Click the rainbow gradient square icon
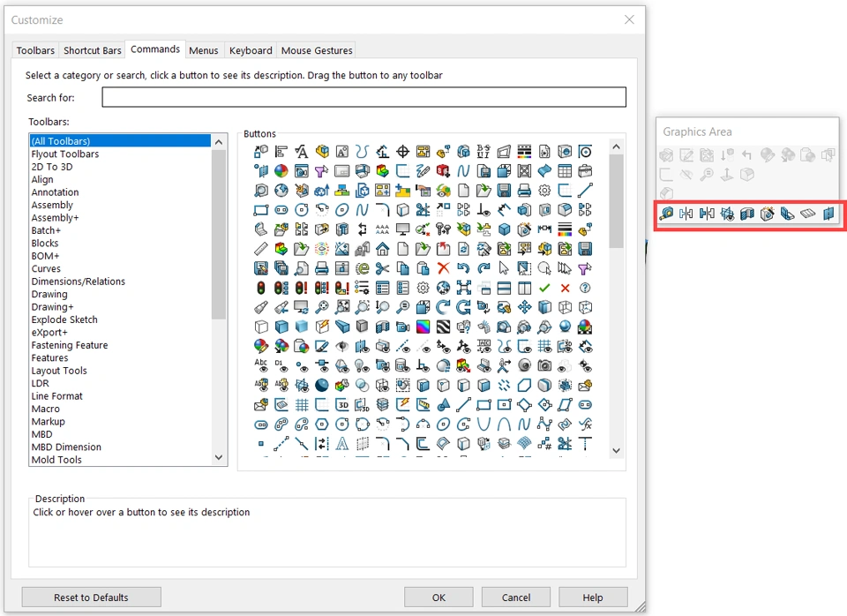This screenshot has width=847, height=616. pyautogui.click(x=423, y=327)
